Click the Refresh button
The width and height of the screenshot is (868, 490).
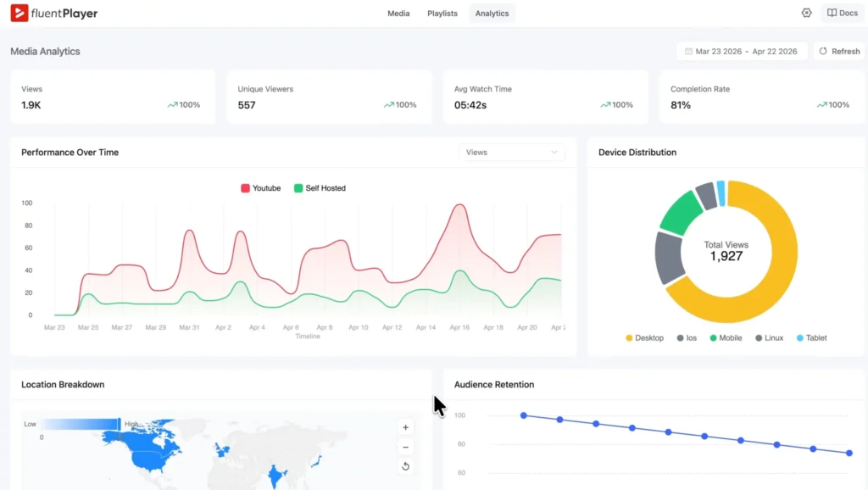click(840, 51)
